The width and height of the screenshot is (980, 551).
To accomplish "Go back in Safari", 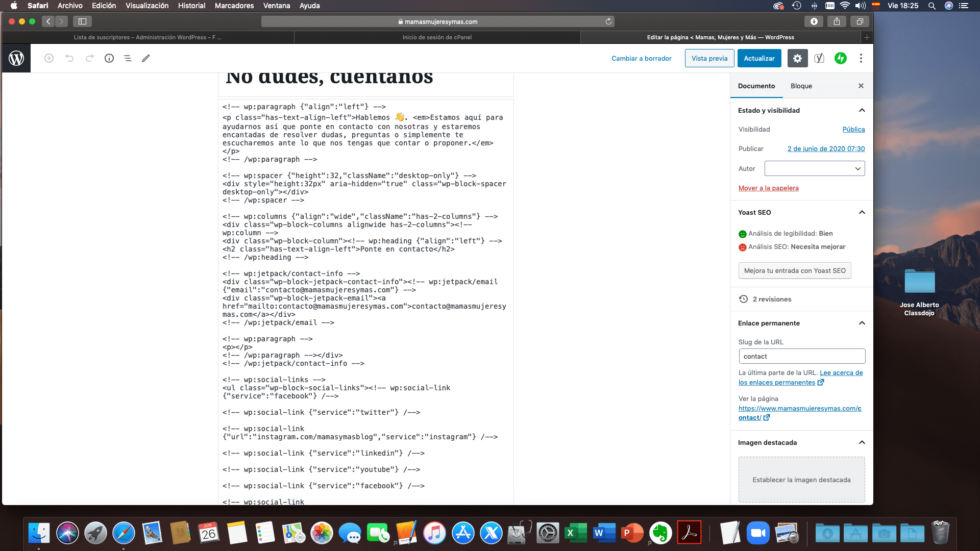I will pos(48,21).
